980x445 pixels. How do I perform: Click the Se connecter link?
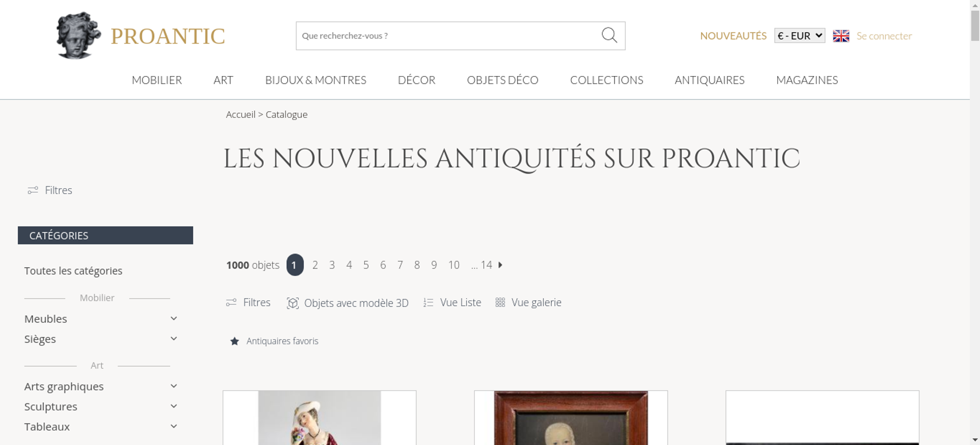point(884,36)
